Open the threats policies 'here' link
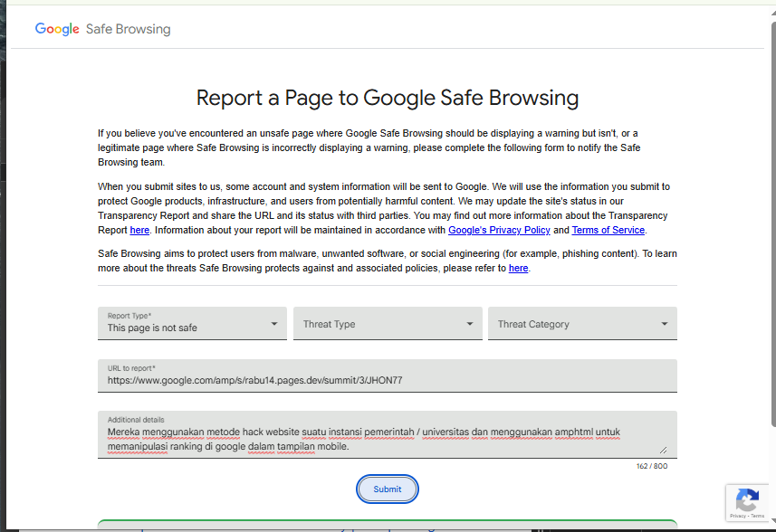 point(518,268)
